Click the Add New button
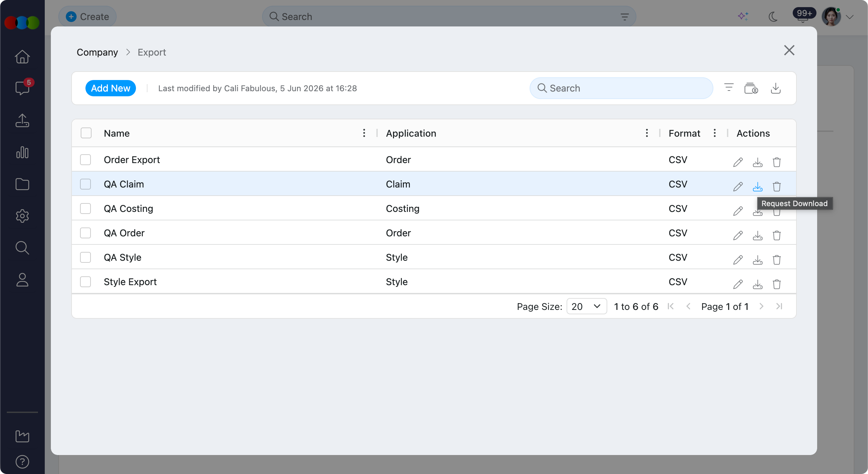Screen dimensions: 868x474 [x=111, y=88]
